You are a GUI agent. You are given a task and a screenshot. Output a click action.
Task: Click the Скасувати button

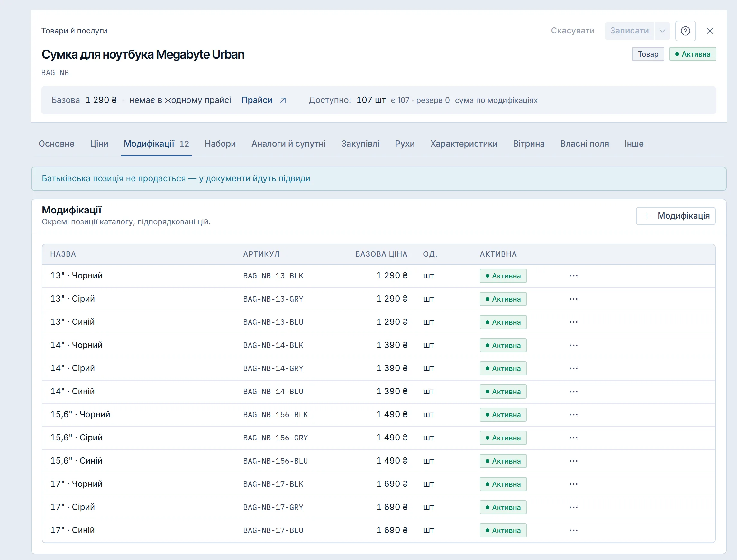[572, 31]
